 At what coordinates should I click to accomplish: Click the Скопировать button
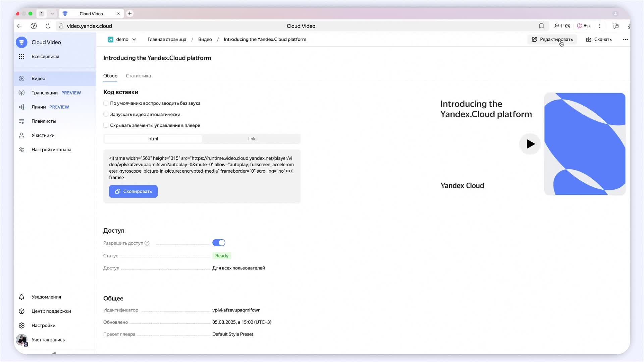(x=133, y=191)
